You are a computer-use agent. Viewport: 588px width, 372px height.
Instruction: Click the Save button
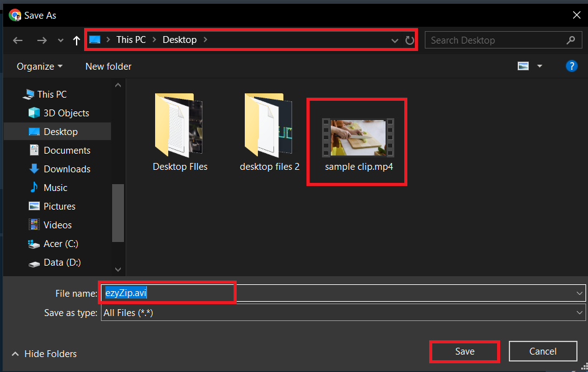(x=464, y=351)
